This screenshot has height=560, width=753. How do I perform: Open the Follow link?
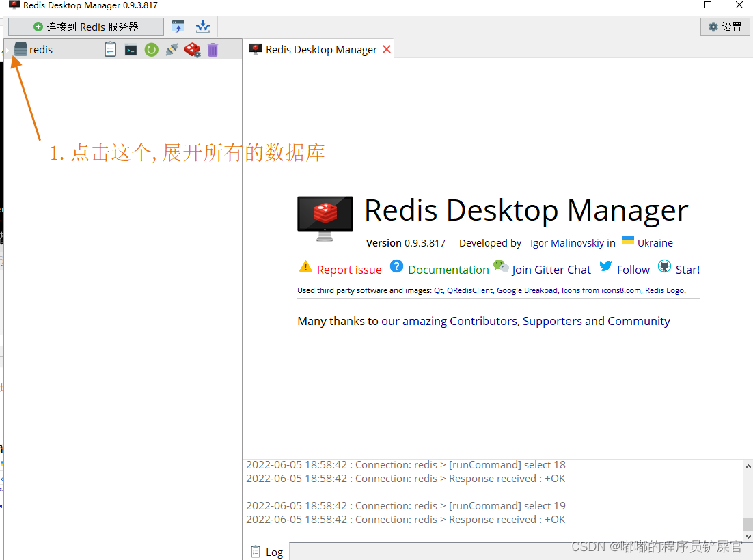633,270
